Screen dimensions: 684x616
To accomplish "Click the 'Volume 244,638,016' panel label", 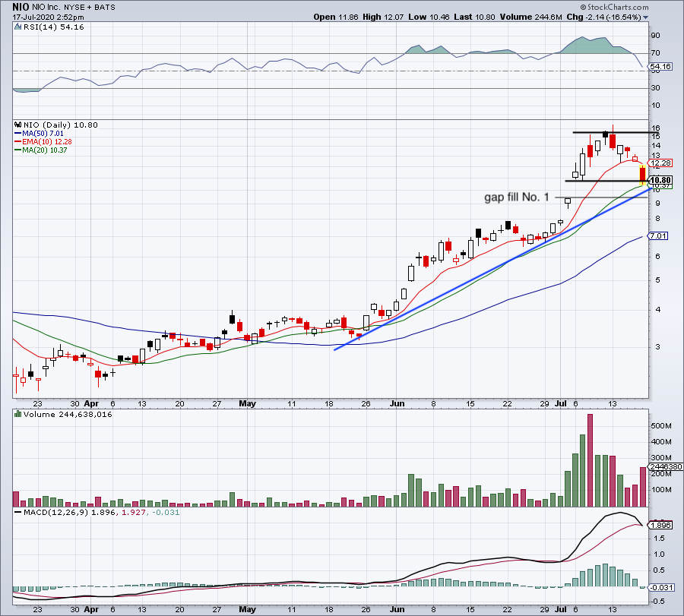I will click(x=68, y=414).
